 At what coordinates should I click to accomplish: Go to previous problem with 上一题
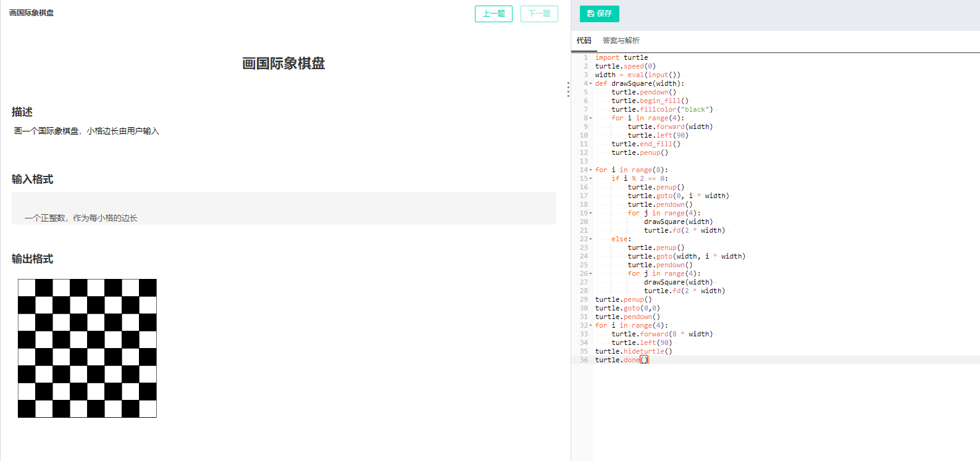click(x=493, y=14)
